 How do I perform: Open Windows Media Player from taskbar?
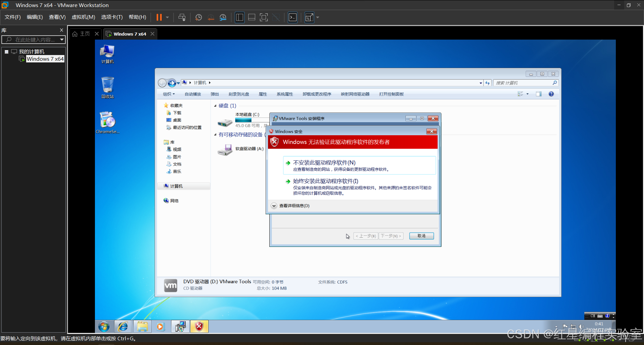[x=161, y=326]
